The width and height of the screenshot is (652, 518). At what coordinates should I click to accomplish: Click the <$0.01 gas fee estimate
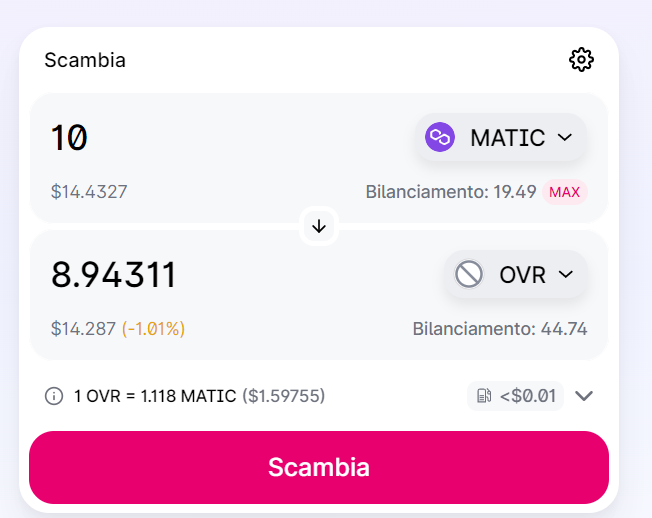[527, 396]
